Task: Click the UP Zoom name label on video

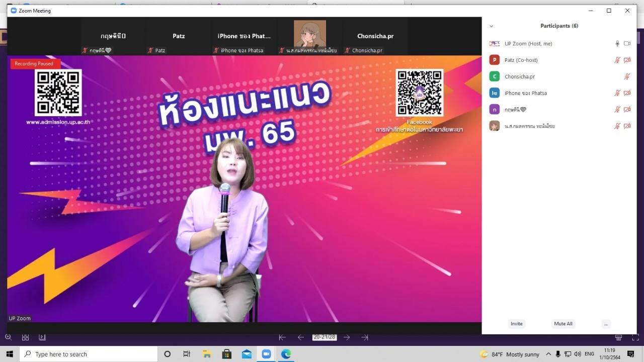Action: click(x=20, y=318)
